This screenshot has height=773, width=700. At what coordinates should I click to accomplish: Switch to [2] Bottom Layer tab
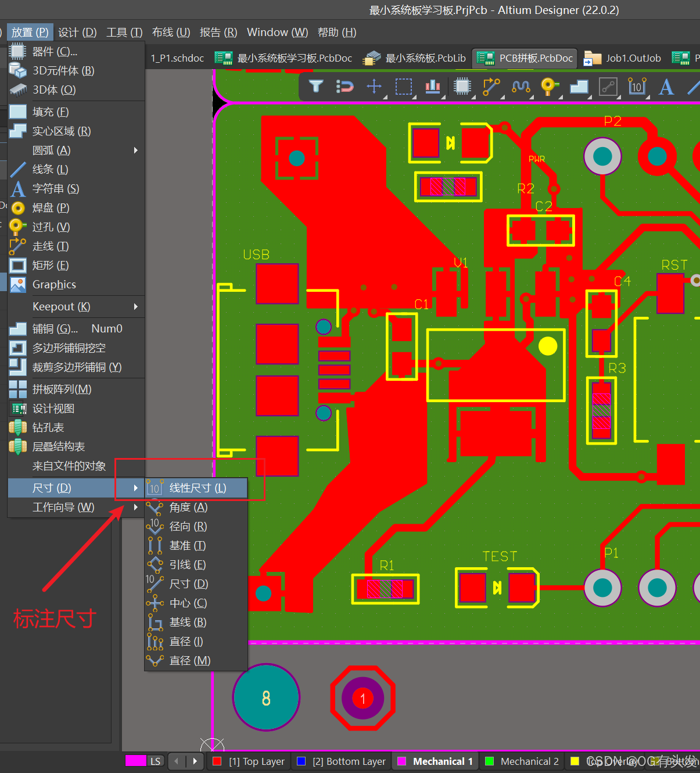tap(341, 761)
